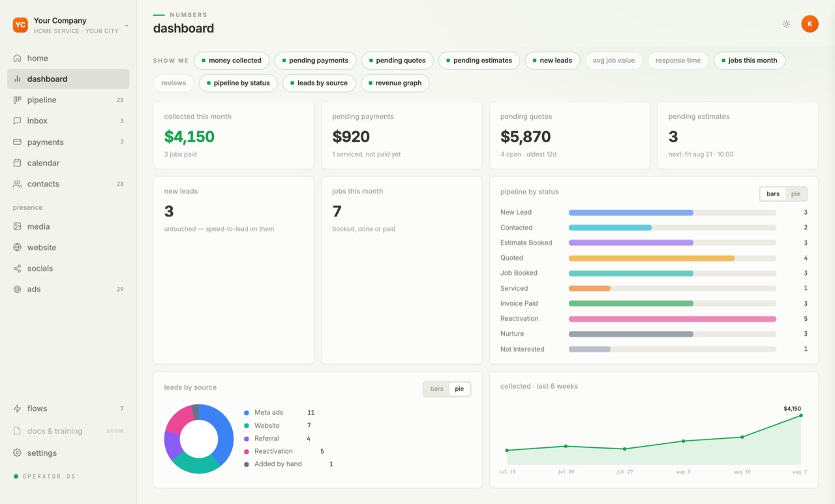Click the YC company logo

pos(20,25)
